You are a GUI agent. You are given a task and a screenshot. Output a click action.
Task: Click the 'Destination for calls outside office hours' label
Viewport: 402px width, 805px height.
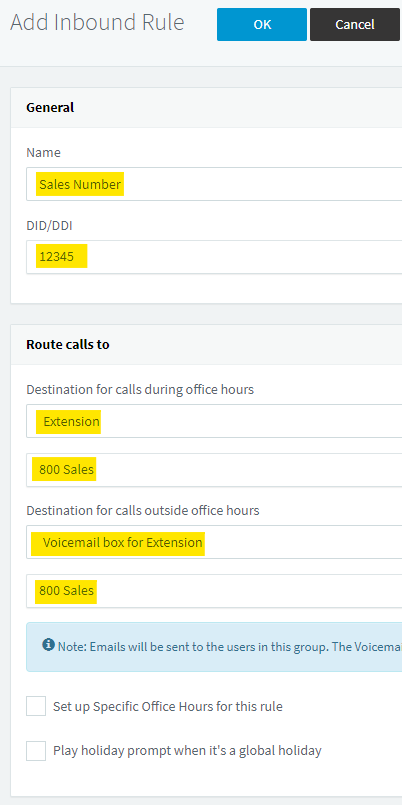pyautogui.click(x=143, y=511)
